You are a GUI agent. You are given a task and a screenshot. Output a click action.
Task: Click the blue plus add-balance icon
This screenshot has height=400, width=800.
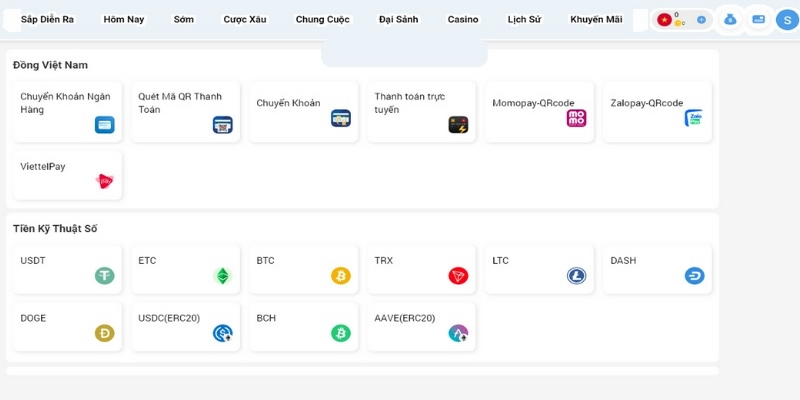pyautogui.click(x=701, y=19)
